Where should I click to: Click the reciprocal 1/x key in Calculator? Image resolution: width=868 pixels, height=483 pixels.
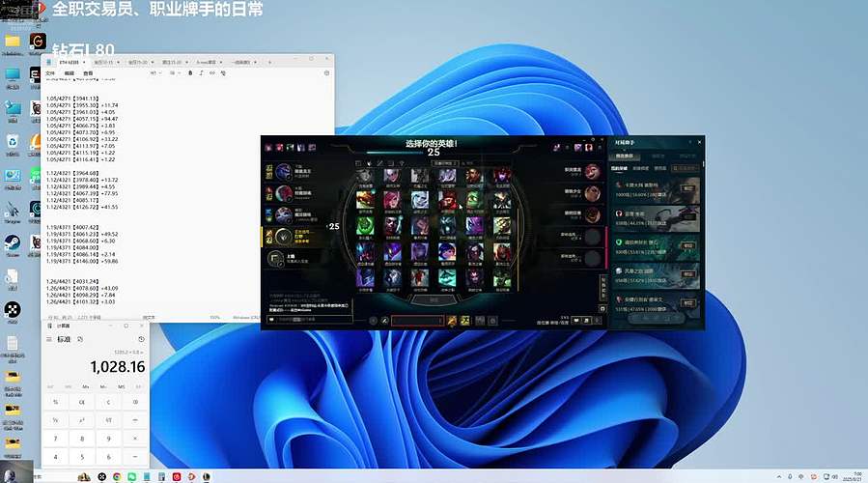coord(55,420)
